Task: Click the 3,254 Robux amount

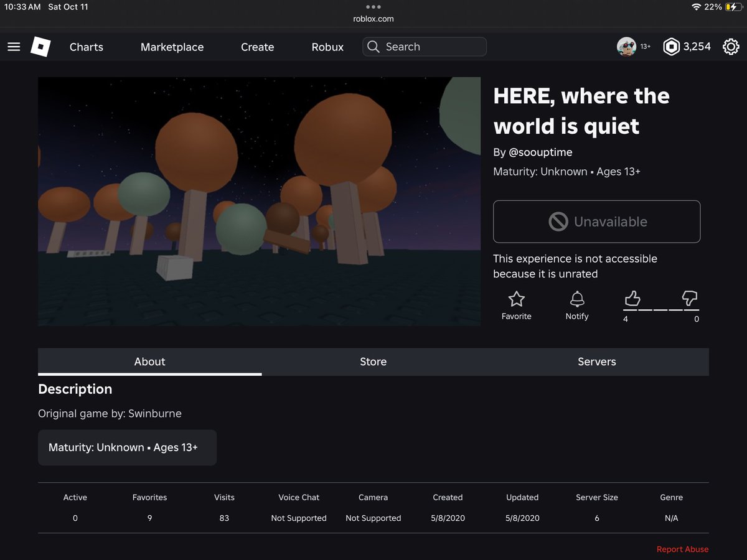Action: (697, 47)
